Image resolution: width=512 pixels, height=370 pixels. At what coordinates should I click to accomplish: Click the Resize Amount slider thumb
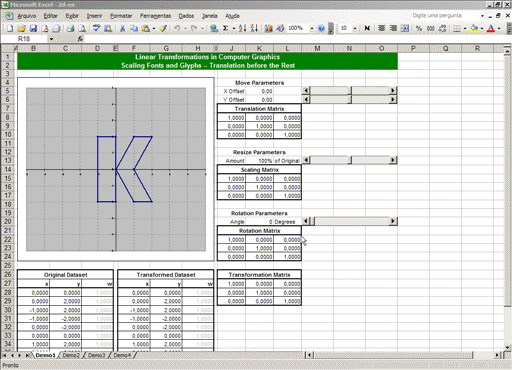click(349, 160)
